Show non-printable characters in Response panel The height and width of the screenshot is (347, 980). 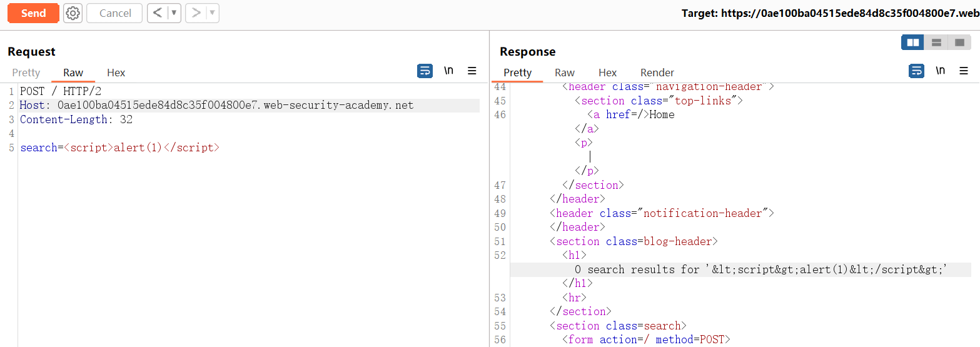[x=940, y=71]
